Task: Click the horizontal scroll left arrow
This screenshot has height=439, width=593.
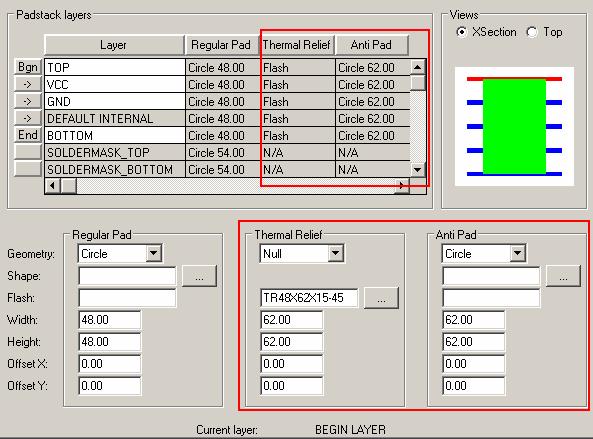Action: point(53,186)
